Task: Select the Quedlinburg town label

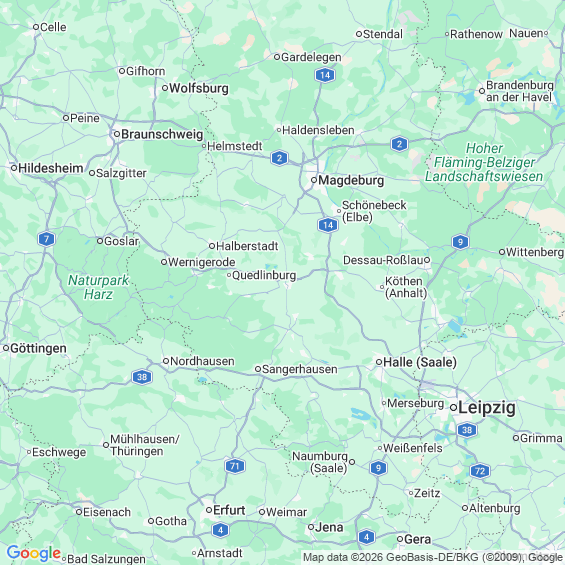Action: (264, 276)
